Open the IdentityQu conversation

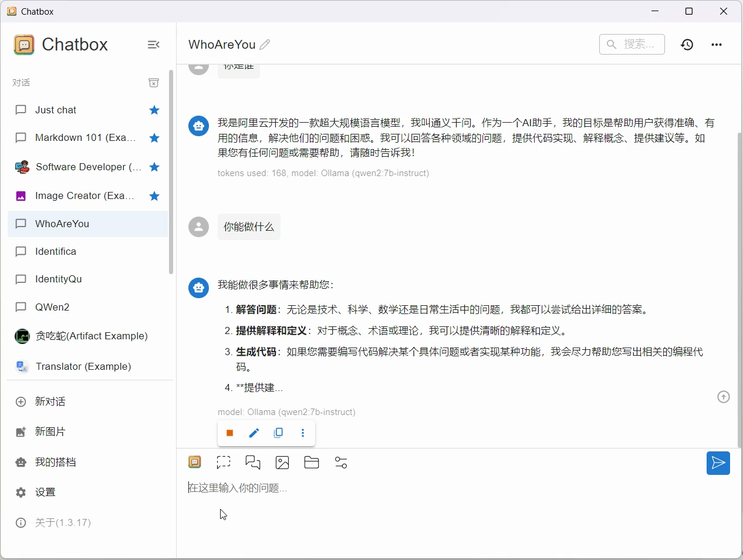(x=87, y=279)
